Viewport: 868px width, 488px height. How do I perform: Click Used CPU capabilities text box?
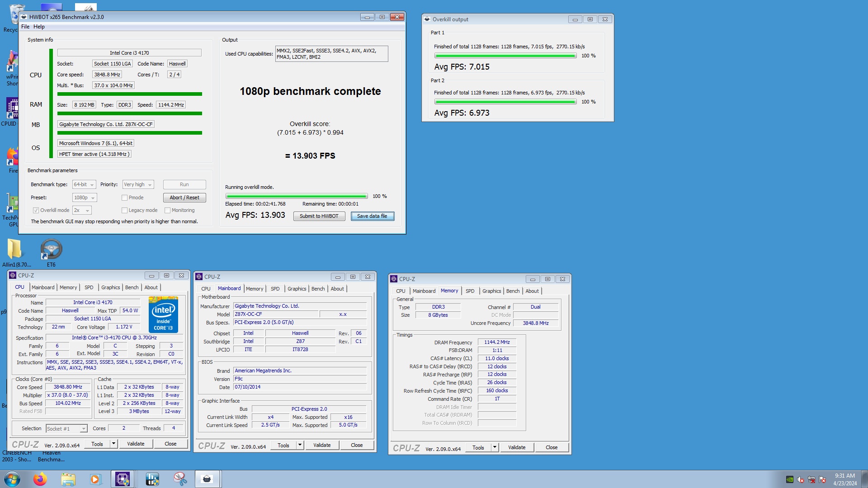point(331,54)
